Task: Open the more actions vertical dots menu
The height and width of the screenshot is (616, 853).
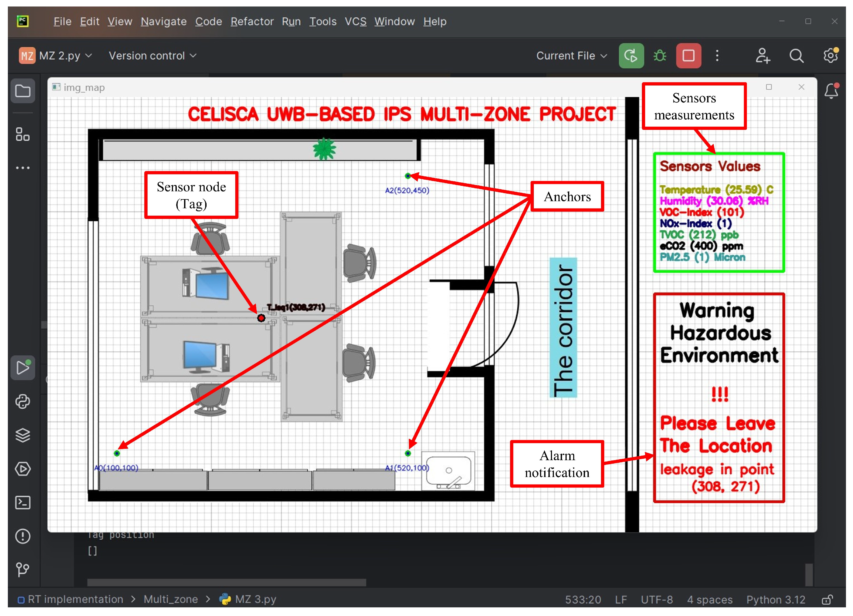Action: [x=717, y=56]
